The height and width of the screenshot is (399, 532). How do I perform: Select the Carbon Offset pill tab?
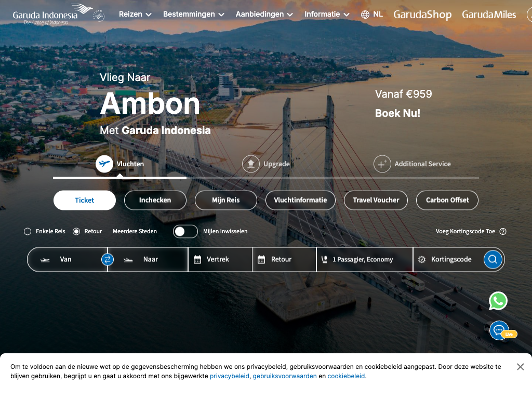click(447, 200)
